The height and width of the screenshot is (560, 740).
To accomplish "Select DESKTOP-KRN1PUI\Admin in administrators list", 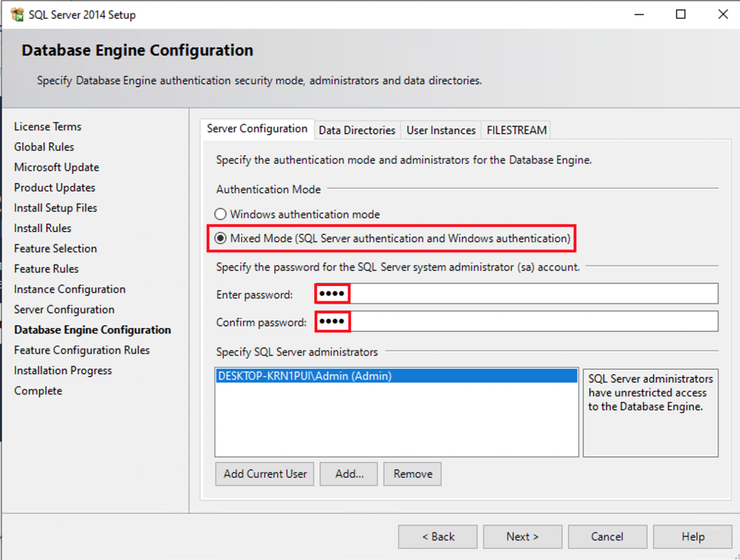I will point(396,376).
